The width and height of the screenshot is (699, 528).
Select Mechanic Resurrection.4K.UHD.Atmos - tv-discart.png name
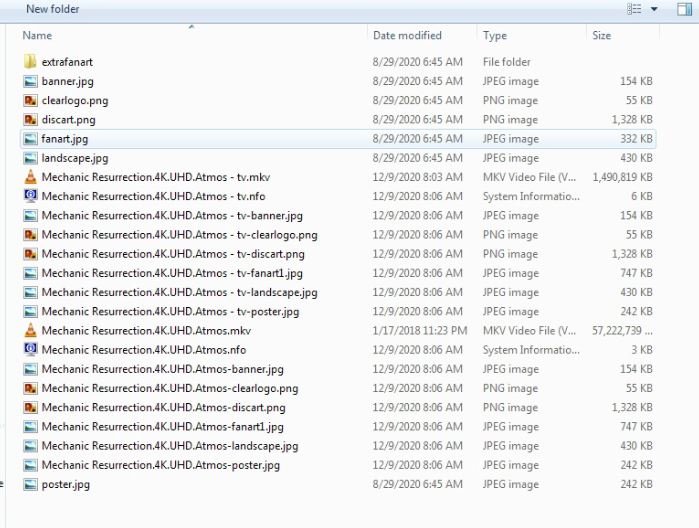(173, 254)
